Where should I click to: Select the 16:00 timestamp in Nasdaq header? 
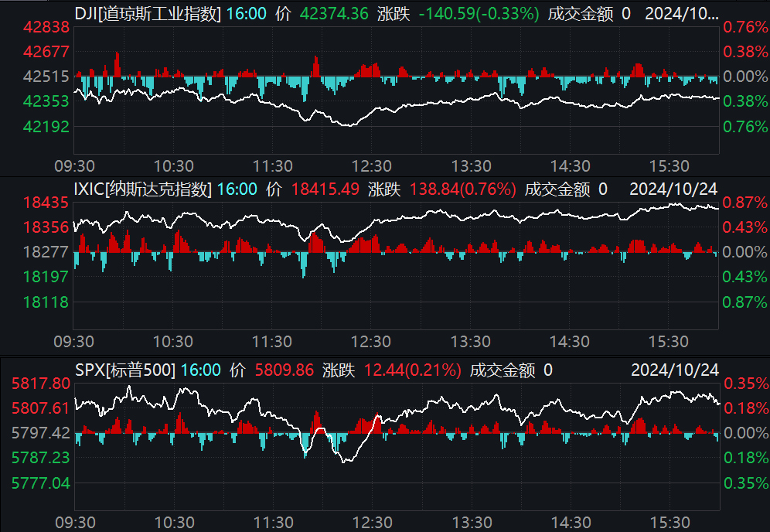tap(238, 189)
